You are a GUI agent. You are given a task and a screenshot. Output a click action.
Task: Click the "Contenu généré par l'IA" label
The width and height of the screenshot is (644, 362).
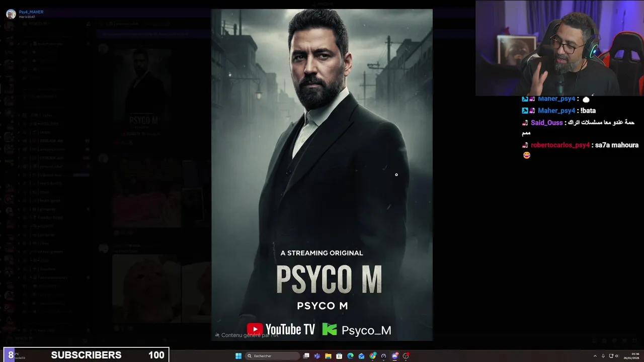250,335
